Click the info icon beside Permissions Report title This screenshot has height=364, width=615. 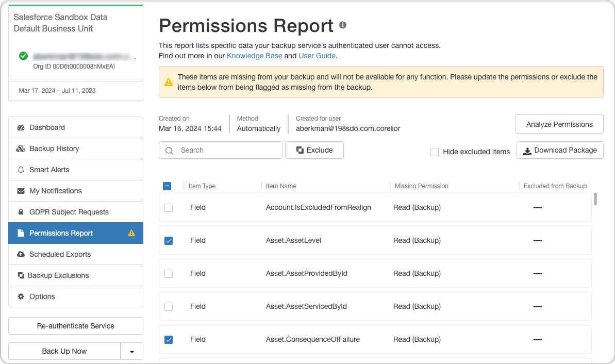[x=343, y=25]
